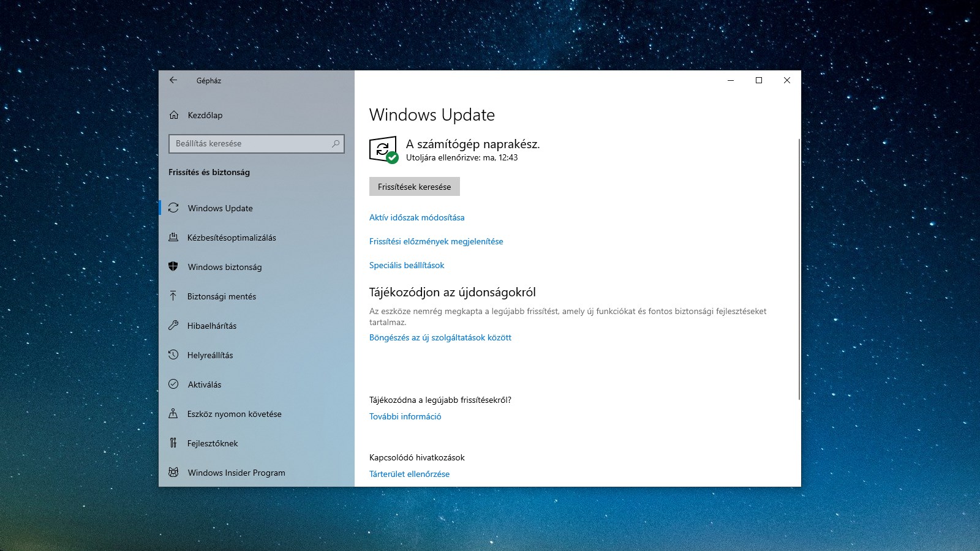Click the Windows biztonság shield icon

click(x=173, y=267)
